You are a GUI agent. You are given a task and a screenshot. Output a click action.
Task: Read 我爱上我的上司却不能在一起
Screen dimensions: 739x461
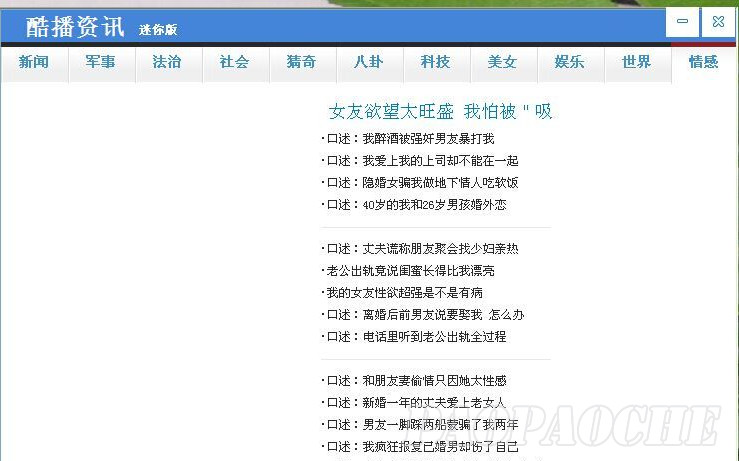[422, 161]
